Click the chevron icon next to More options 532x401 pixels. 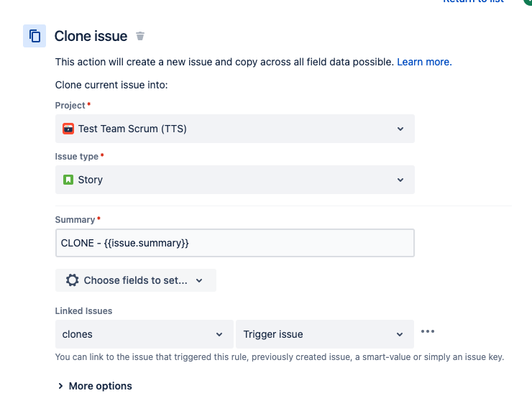click(60, 386)
